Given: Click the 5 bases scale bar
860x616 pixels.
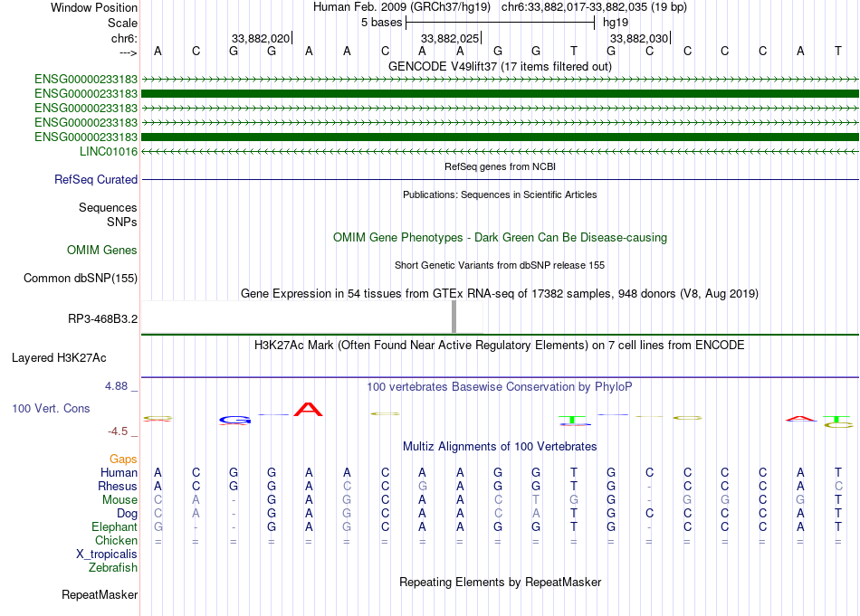Looking at the screenshot, I should (500, 23).
